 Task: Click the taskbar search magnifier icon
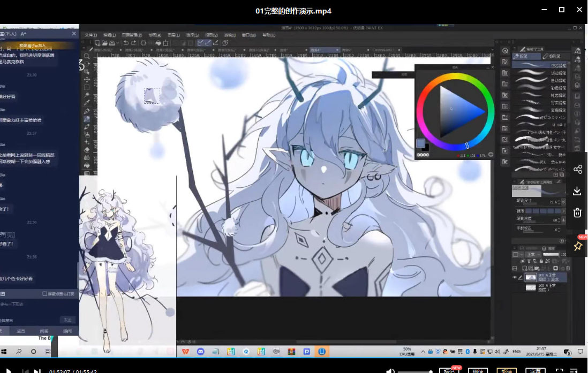[x=18, y=352]
